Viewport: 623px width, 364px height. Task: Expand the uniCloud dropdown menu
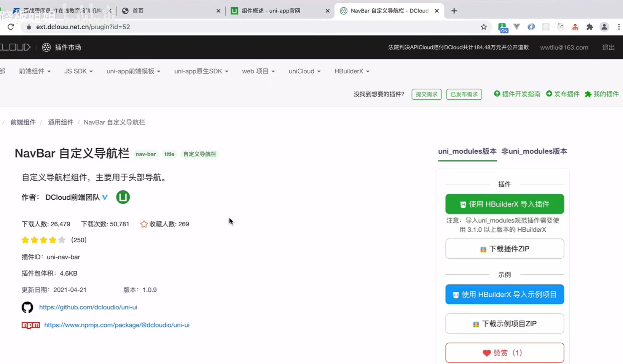click(x=304, y=71)
